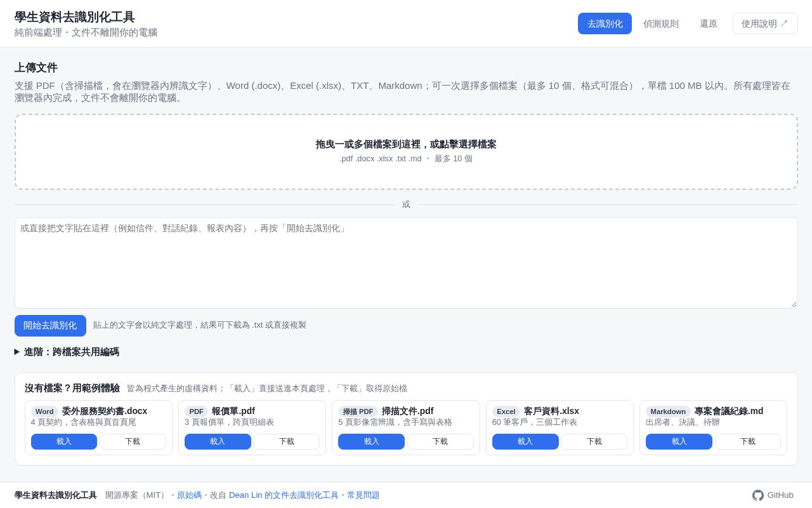Image resolution: width=812 pixels, height=508 pixels.
Task: Click the Excel badge on 客戶資料 card
Action: click(x=506, y=411)
